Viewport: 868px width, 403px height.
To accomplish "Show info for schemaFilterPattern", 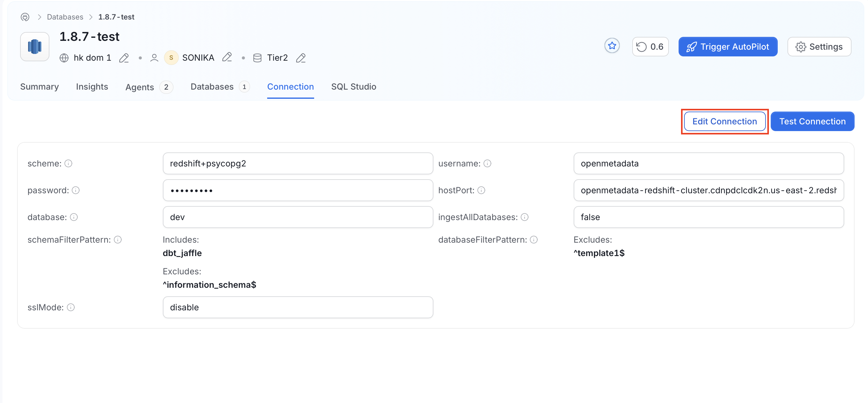I will coord(118,240).
